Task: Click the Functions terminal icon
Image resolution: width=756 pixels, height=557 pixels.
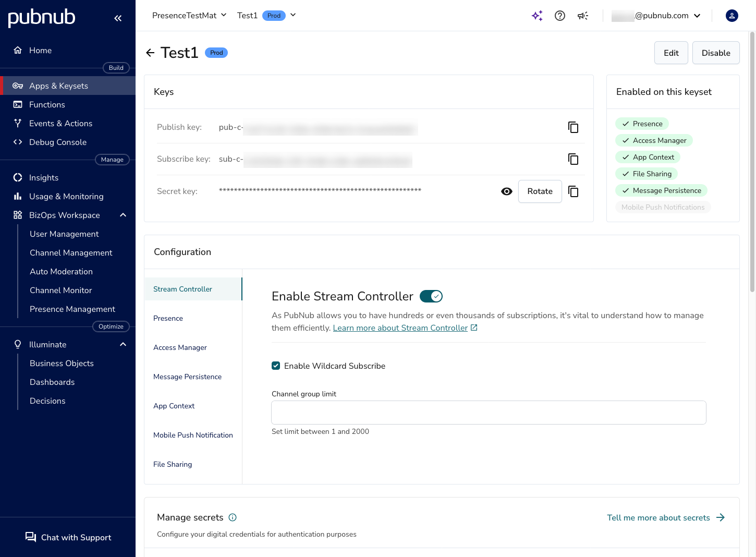Action: click(18, 104)
